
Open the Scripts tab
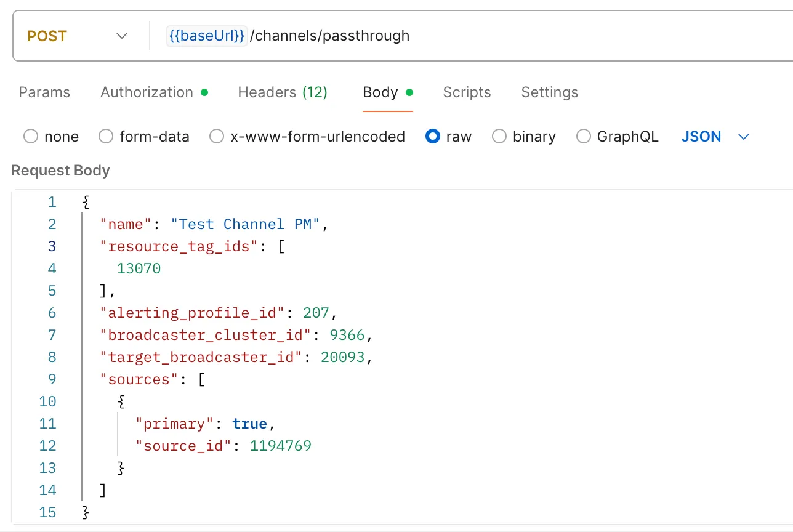[467, 92]
